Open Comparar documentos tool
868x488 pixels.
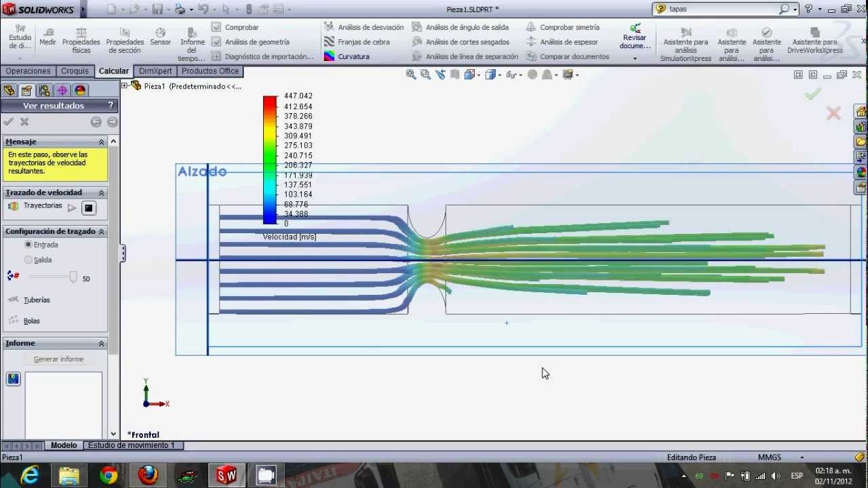point(568,57)
